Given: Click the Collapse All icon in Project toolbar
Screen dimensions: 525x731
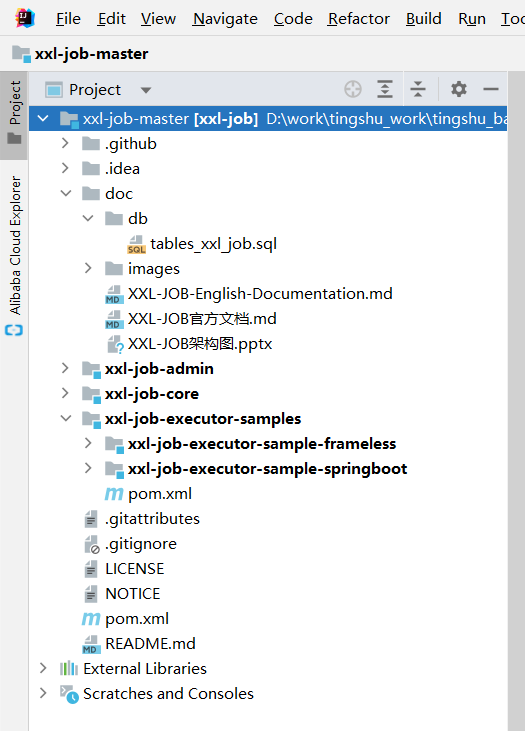Looking at the screenshot, I should click(418, 89).
